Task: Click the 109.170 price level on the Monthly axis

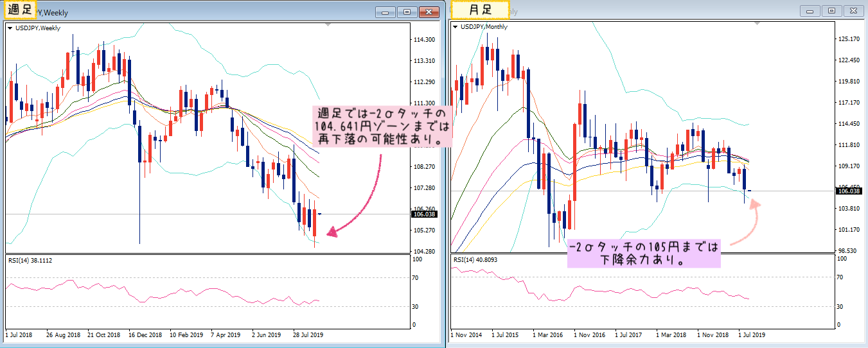Action: click(850, 167)
